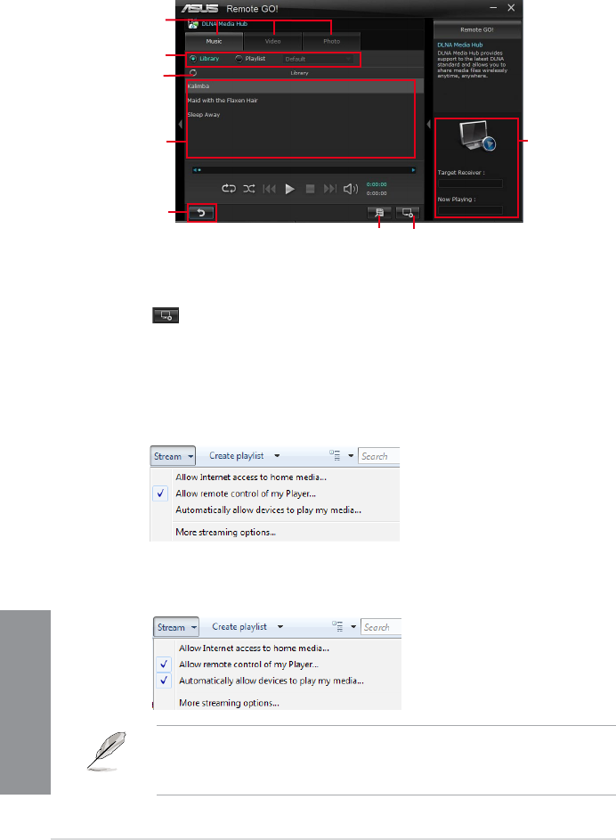Viewport: 616px width, 840px height.
Task: Enable shuffle playback
Action: pos(249,189)
